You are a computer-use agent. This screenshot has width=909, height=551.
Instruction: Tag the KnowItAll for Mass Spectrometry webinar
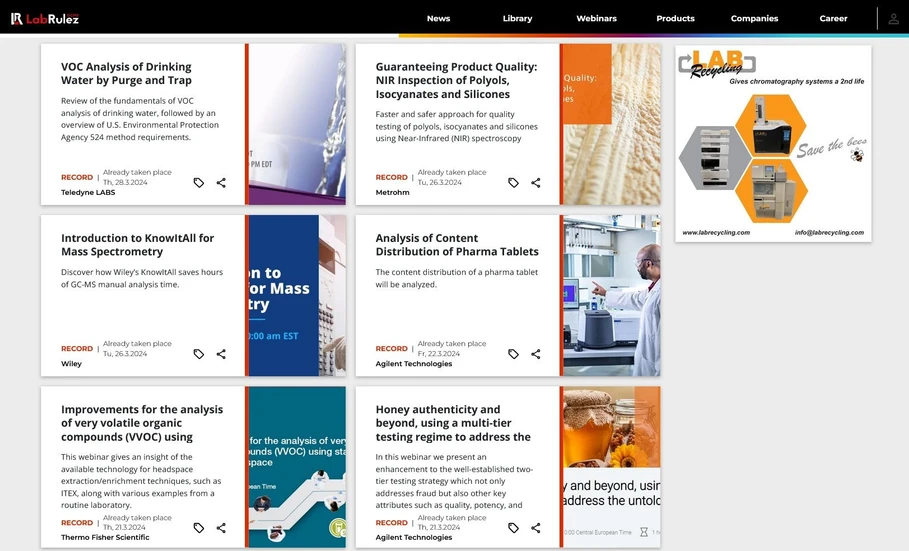click(199, 354)
